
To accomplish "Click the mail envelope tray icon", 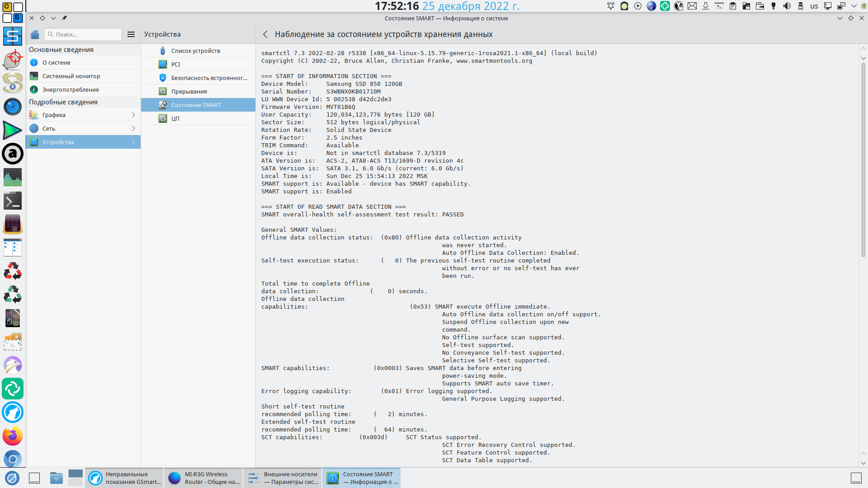I will tap(692, 6).
